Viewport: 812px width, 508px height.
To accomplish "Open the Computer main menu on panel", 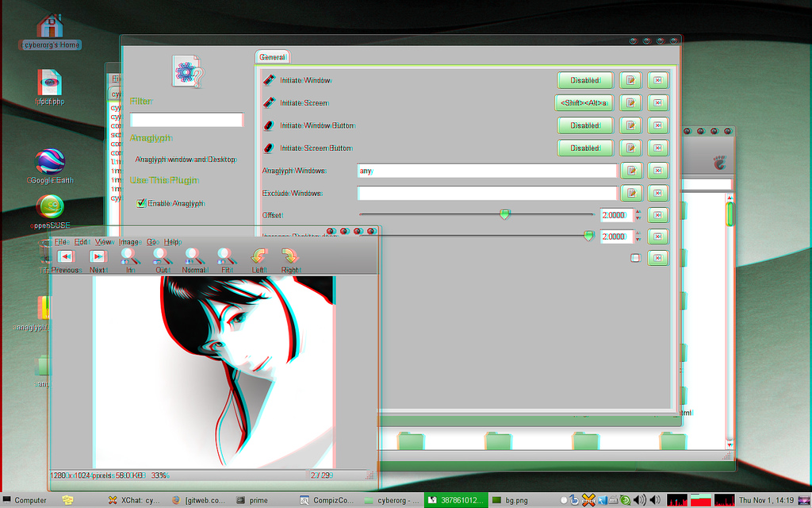I will point(25,500).
